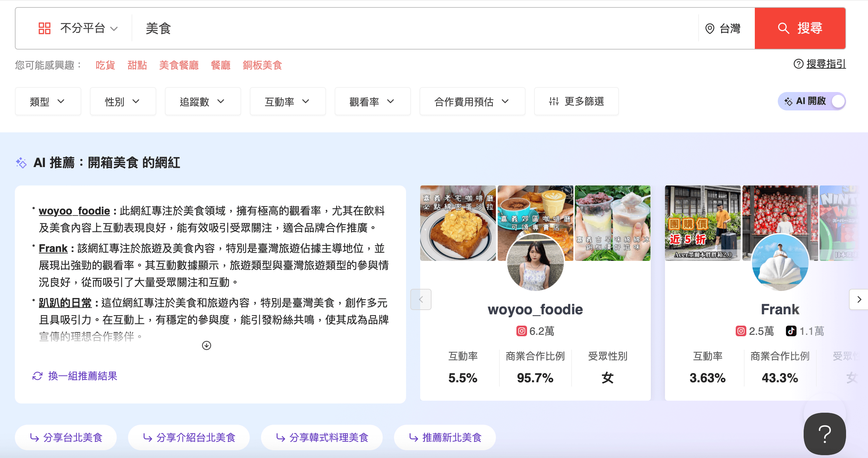Open 更多篩選 more filters
Image resolution: width=868 pixels, height=458 pixels.
[576, 102]
